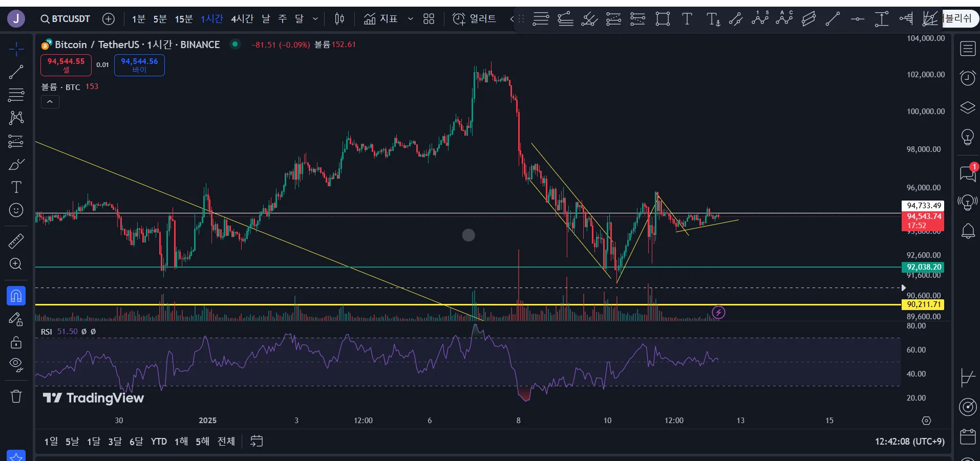Select the horizontal line tool in floating toolbar
This screenshot has width=980, height=461.
click(x=858, y=19)
